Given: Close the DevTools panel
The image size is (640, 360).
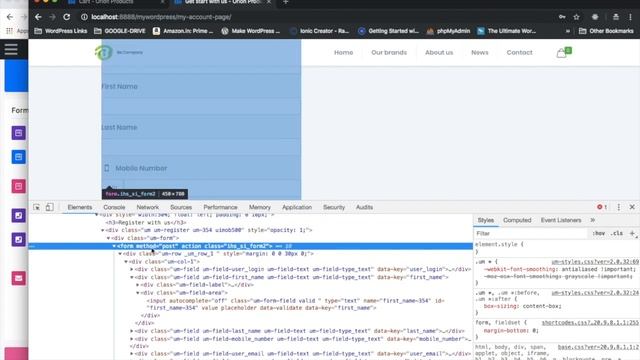Looking at the screenshot, I should pyautogui.click(x=632, y=207).
